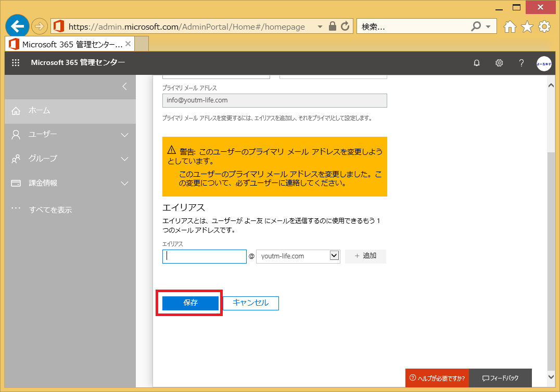Click the ellipsis icon beside すべてを表示
This screenshot has height=392, width=560.
point(16,208)
